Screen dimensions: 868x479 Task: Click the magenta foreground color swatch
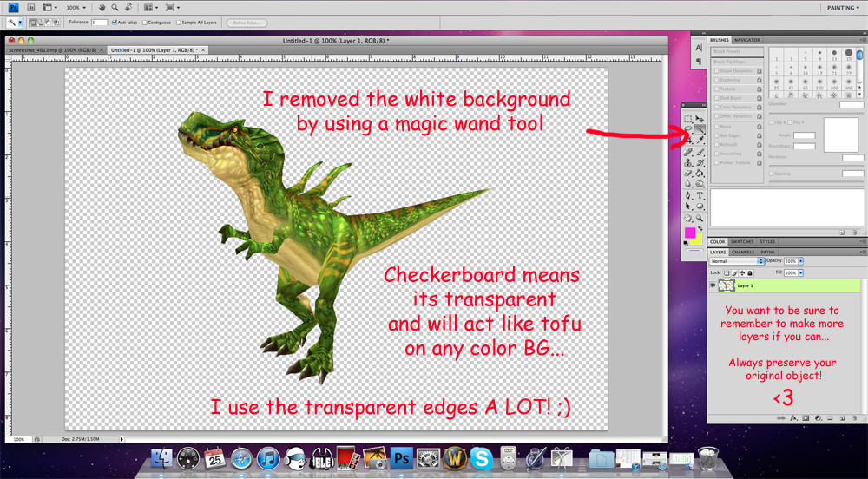[690, 233]
